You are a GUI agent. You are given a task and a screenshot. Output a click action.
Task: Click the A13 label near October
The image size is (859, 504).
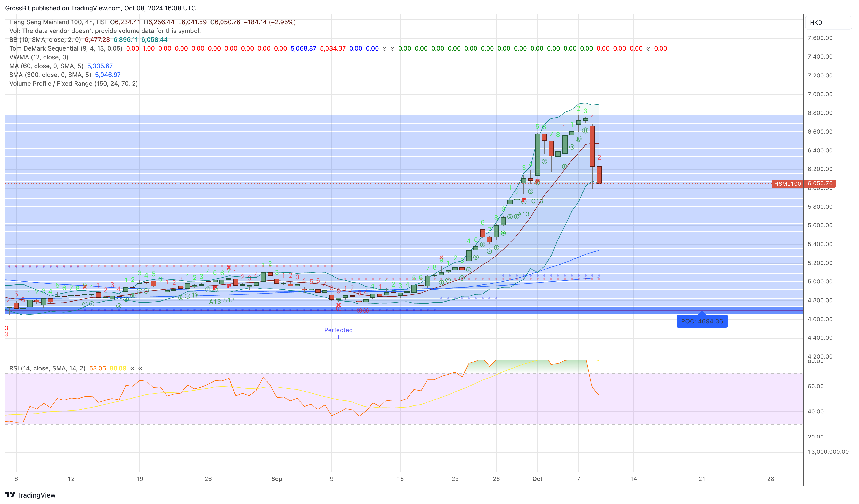(x=524, y=214)
